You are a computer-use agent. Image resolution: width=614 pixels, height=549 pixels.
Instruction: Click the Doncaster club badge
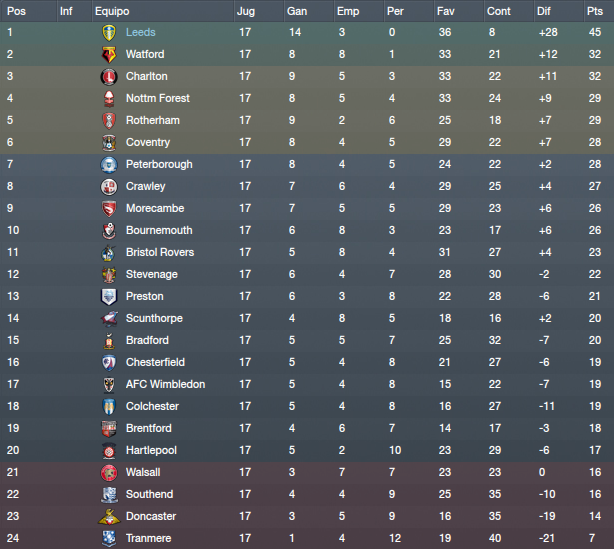(109, 516)
